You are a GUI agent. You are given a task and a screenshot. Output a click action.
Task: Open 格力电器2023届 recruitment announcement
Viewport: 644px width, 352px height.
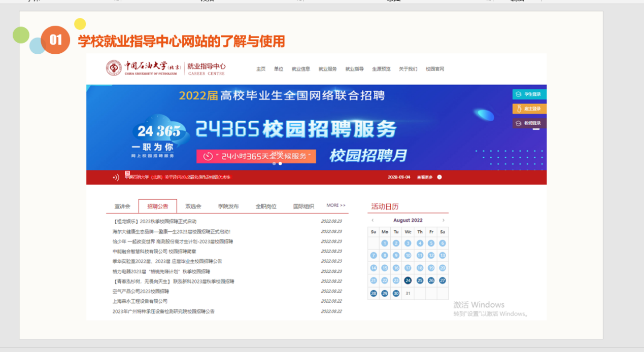point(161,271)
